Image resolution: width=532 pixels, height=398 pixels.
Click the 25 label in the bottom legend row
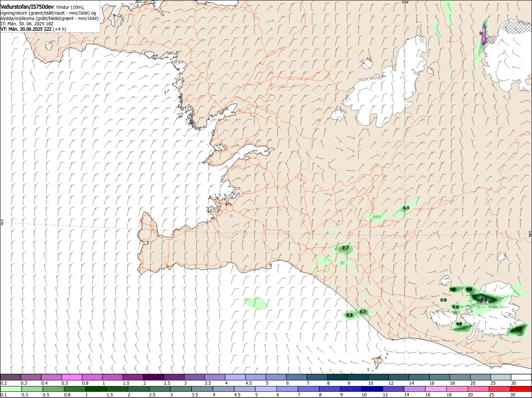pos(491,395)
